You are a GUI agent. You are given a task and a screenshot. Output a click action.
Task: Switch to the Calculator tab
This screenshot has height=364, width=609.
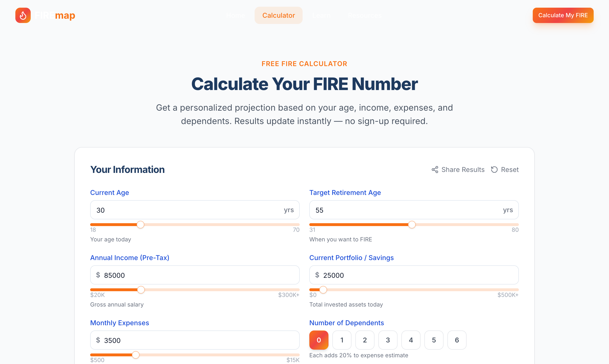click(278, 15)
